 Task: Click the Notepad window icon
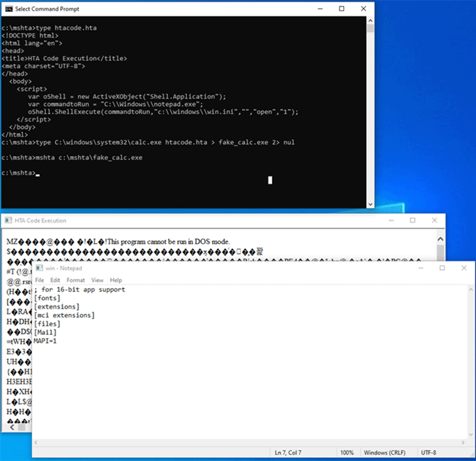coord(39,268)
